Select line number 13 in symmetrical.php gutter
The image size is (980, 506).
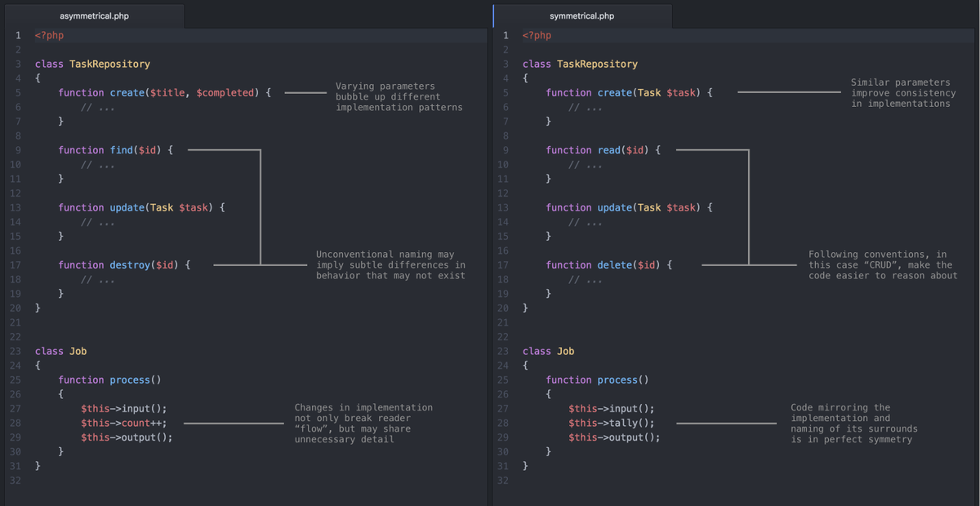[x=504, y=207]
